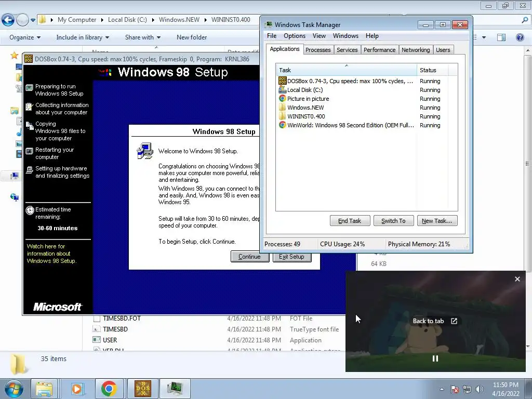
Task: Open Action Center flag tray icon
Action: [x=455, y=389]
